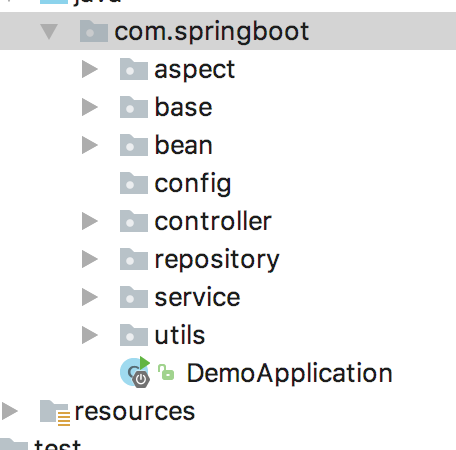Image resolution: width=456 pixels, height=450 pixels.
Task: Collapse the com.springboot package node
Action: pos(49,31)
